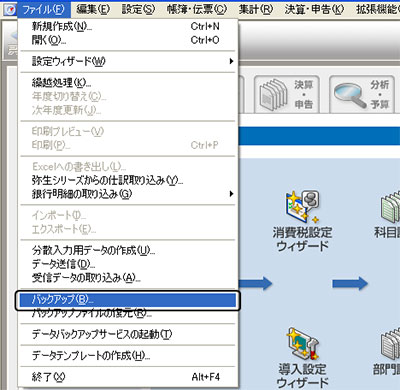Choose 開く(O)... from the File menu
The image size is (400, 390).
(127, 40)
